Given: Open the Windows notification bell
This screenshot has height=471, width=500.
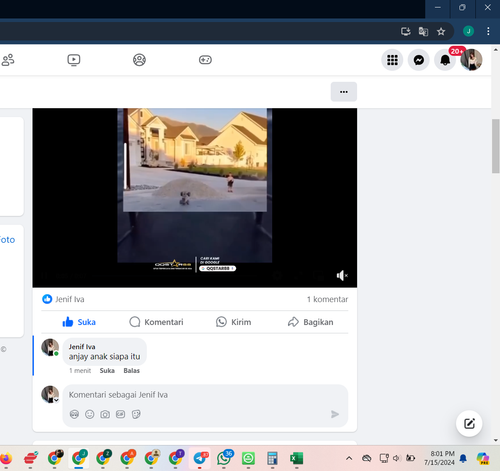Looking at the screenshot, I should (x=463, y=459).
